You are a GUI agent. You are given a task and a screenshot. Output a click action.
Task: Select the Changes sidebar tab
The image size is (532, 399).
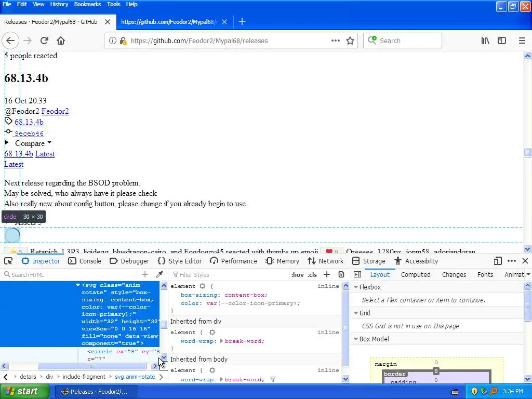[454, 274]
